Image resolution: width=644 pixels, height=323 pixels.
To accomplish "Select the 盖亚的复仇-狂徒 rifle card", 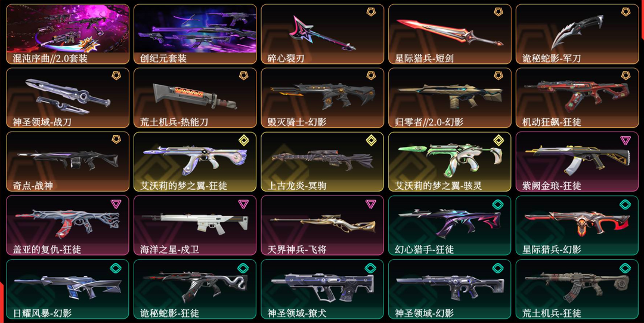I will [x=68, y=226].
